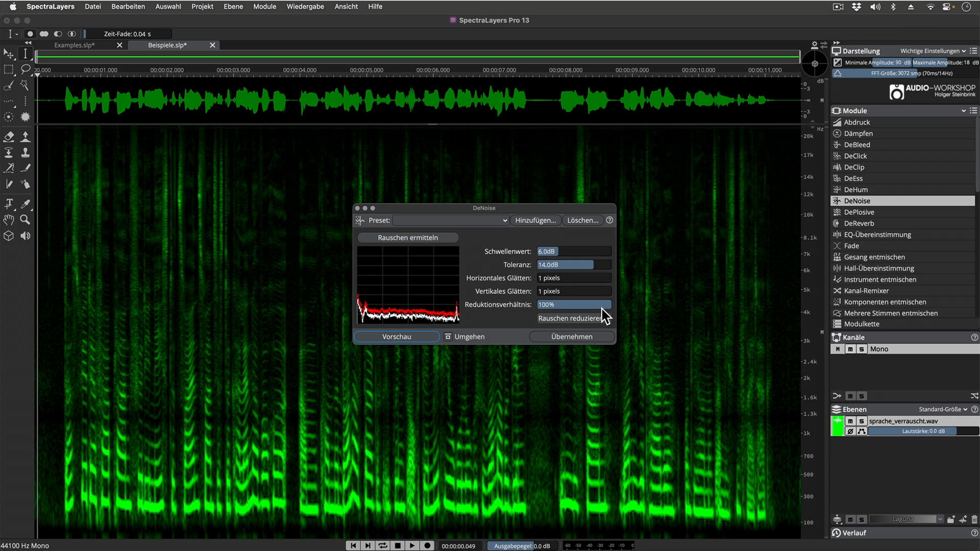
Task: Select the playback speaker tool
Action: tap(25, 236)
